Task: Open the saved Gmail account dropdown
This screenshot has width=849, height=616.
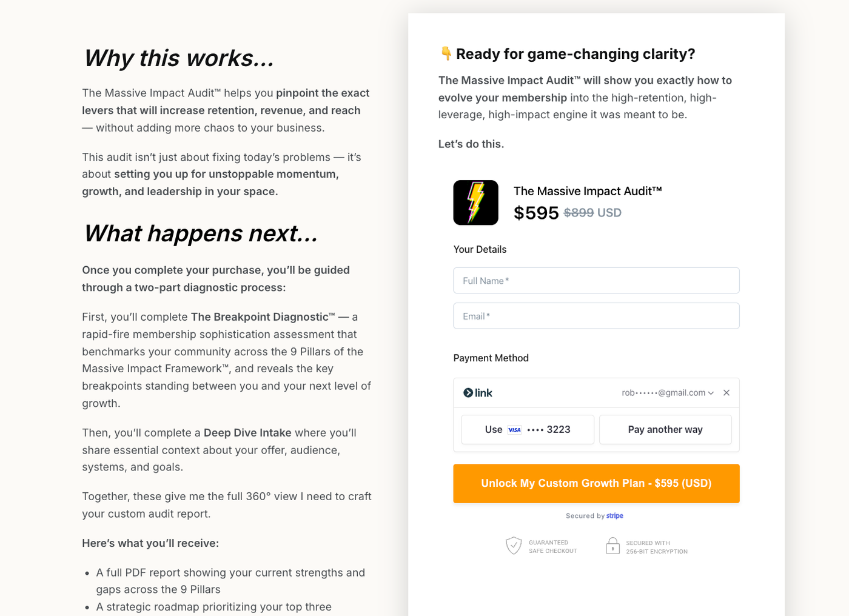Action: pos(665,392)
